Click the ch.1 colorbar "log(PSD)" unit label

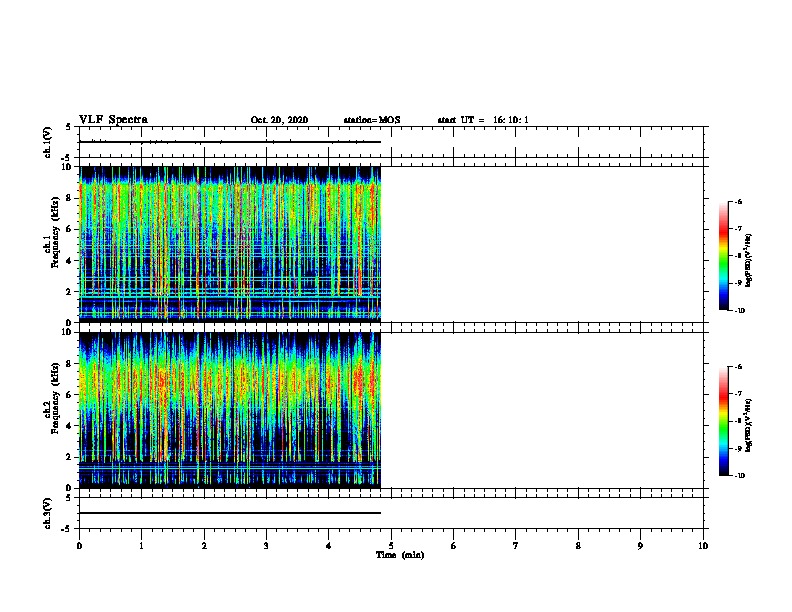click(x=749, y=260)
